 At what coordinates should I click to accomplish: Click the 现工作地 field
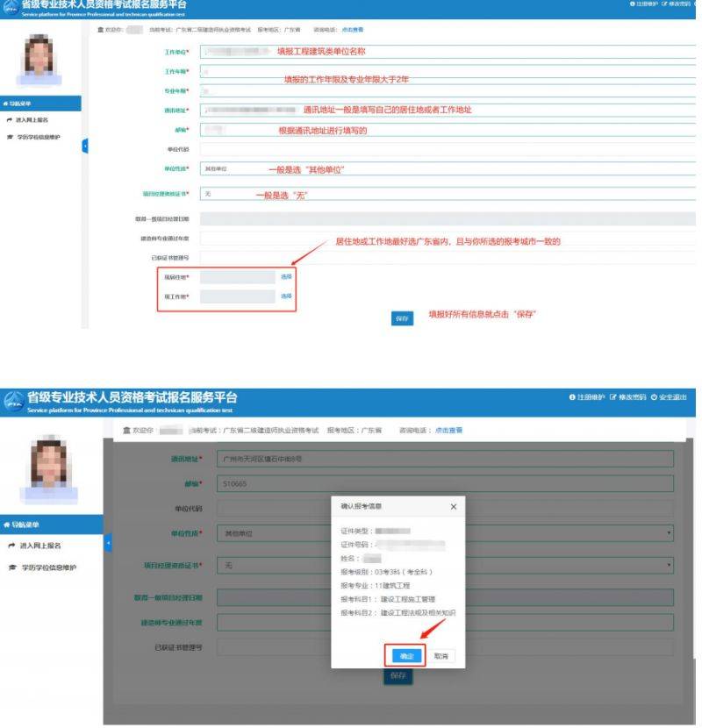[238, 296]
